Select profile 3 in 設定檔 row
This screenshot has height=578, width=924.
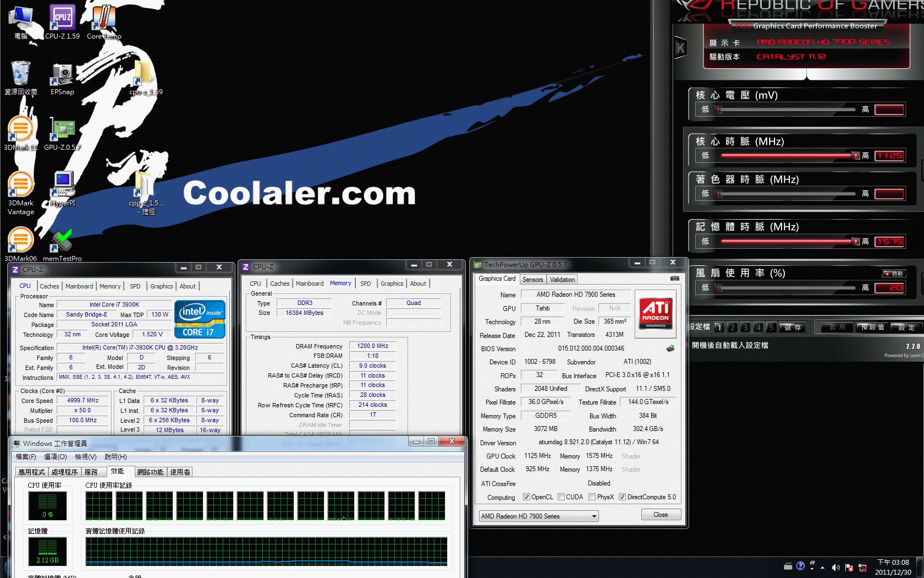(x=745, y=328)
